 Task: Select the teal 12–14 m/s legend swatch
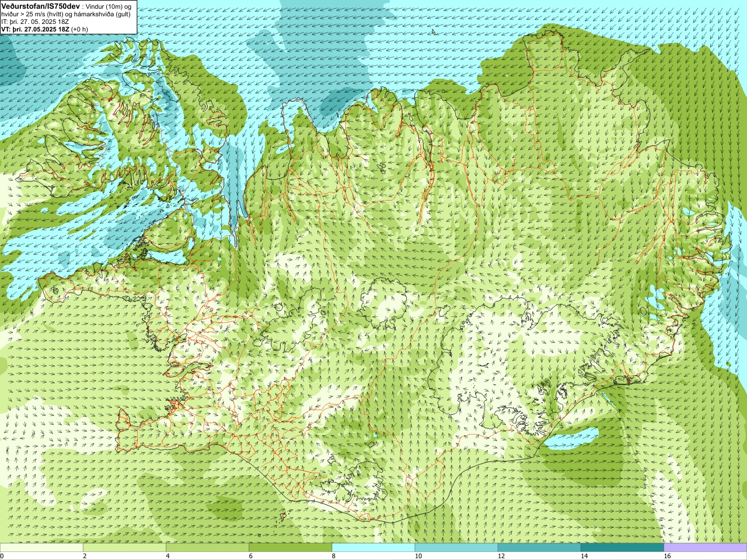pos(539,547)
